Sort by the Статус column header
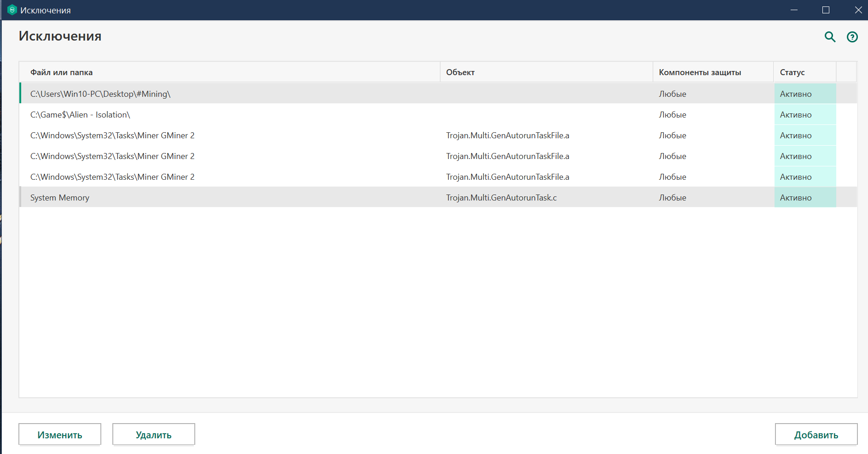Image resolution: width=868 pixels, height=454 pixels. coord(805,72)
